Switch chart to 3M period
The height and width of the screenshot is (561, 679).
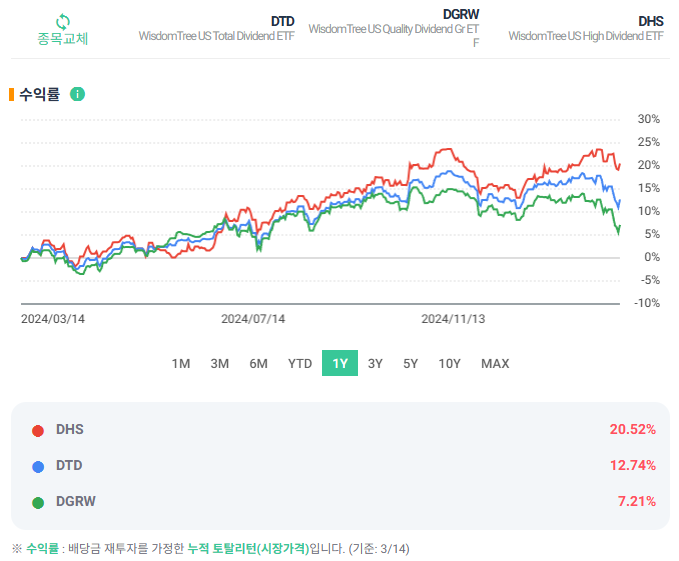pos(220,364)
